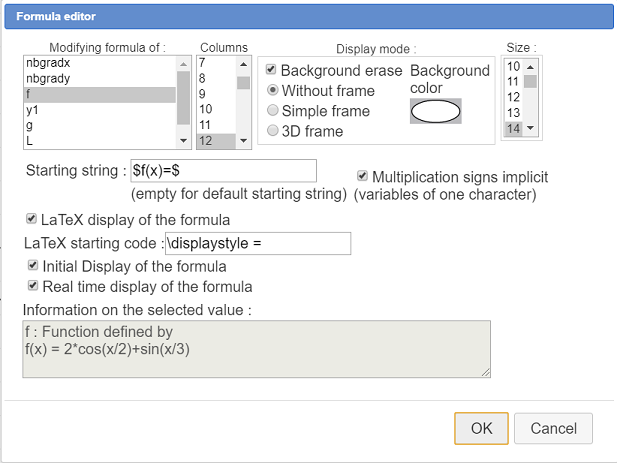Toggle the Background erase checkbox

coord(270,71)
